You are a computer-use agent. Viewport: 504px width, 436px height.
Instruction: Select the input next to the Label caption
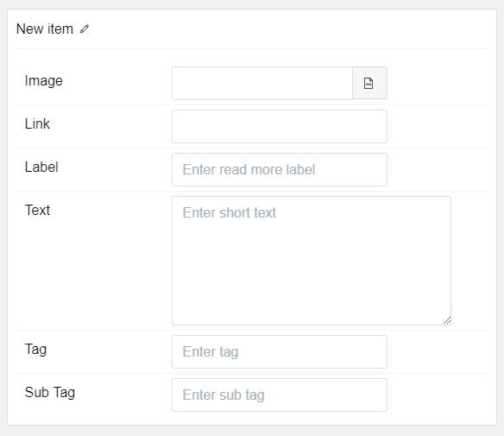coord(280,169)
